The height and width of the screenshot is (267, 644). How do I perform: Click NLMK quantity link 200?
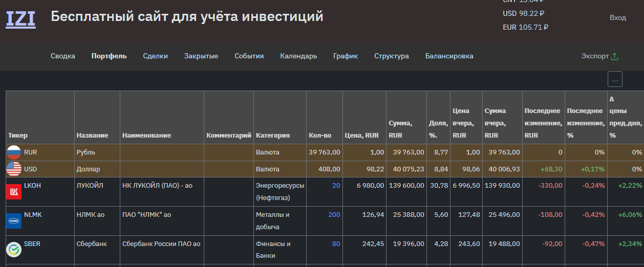334,215
